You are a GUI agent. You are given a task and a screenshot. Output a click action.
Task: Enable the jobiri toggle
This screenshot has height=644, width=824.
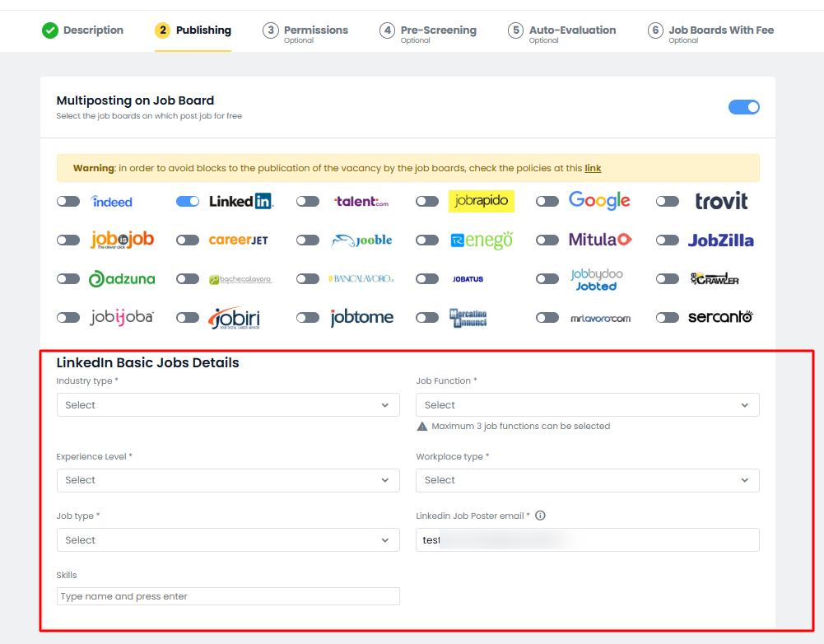coord(188,318)
